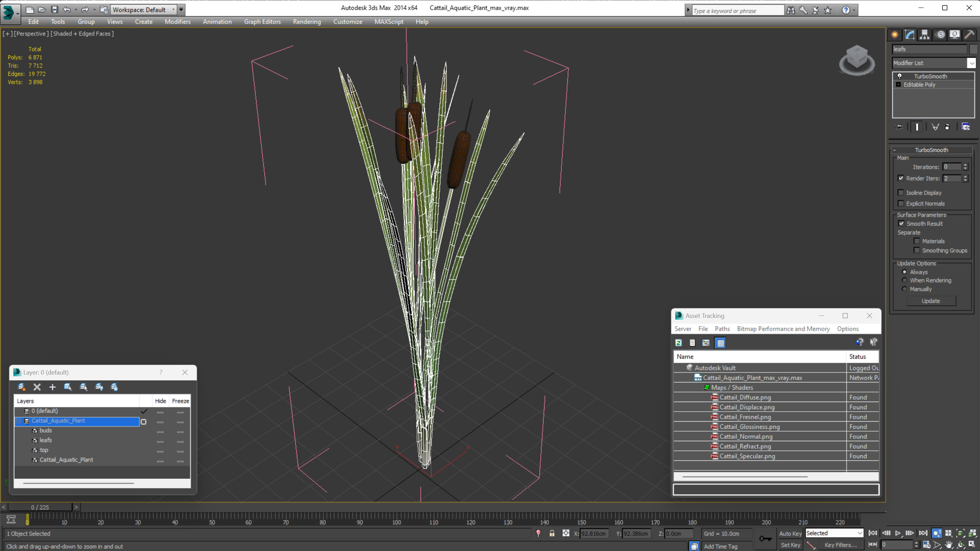
Task: Open the Selected key filter dropdown
Action: click(x=834, y=533)
